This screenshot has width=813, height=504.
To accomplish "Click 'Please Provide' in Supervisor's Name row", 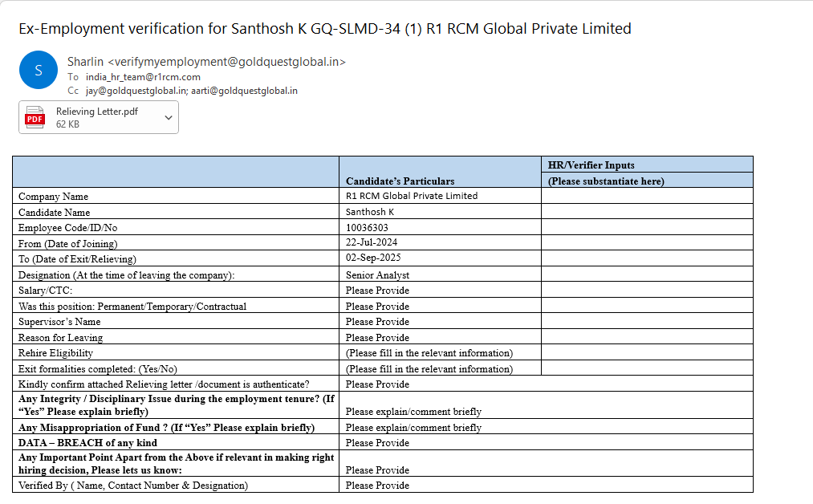I will 377,322.
